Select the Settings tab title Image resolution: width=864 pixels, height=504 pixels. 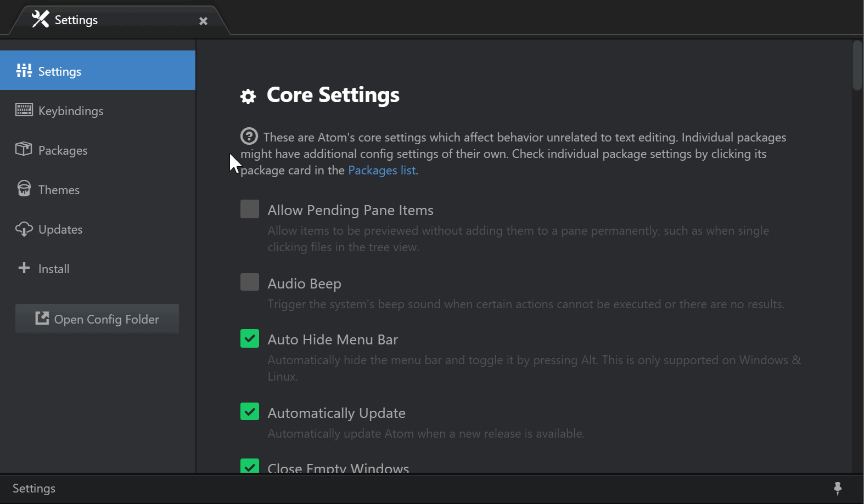coord(76,20)
